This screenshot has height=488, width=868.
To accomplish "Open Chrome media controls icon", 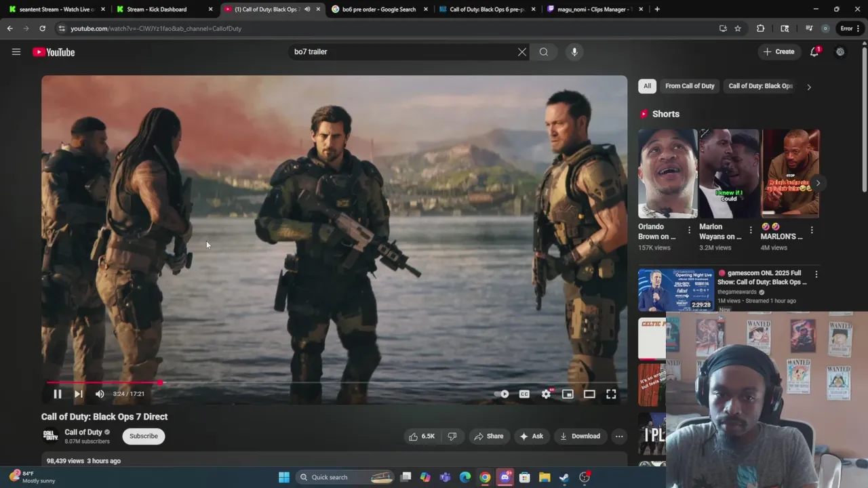I will (x=809, y=28).
